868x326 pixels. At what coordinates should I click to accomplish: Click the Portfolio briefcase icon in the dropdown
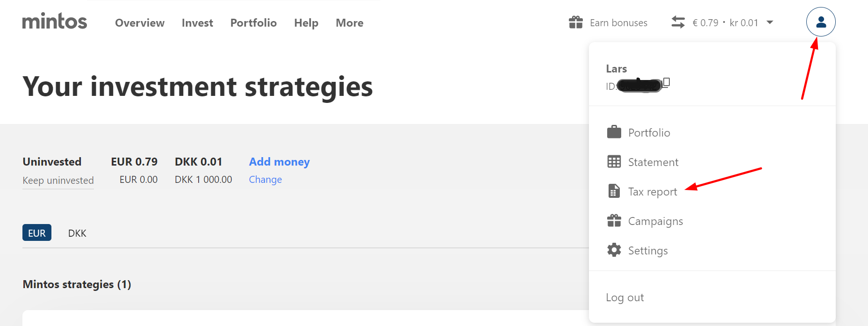614,132
